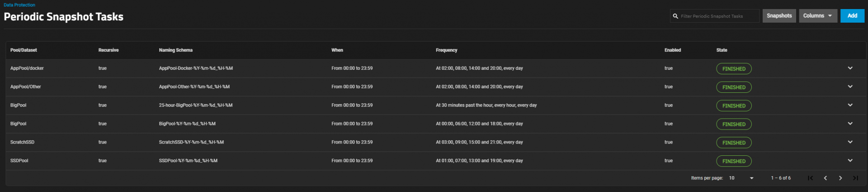Sort by the Pool/Dataset column header
Viewport: 868px width, 192px height.
click(x=24, y=50)
